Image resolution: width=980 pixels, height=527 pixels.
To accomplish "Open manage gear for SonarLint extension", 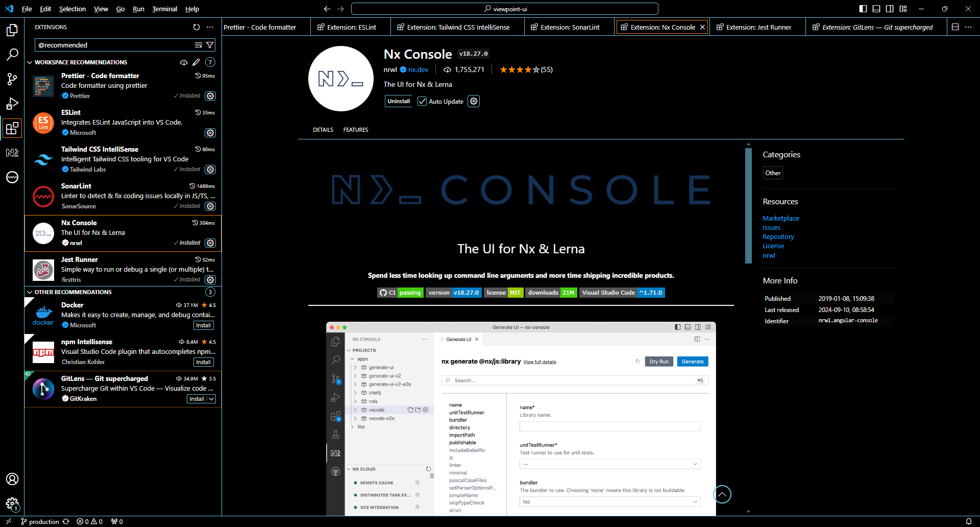I will [x=210, y=206].
